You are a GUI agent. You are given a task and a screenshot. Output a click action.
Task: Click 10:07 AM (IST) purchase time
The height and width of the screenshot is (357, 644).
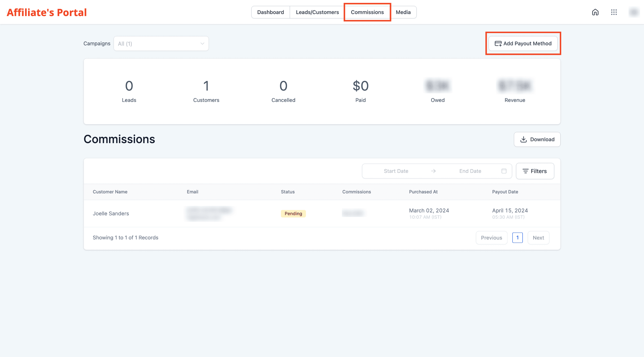[x=425, y=217]
